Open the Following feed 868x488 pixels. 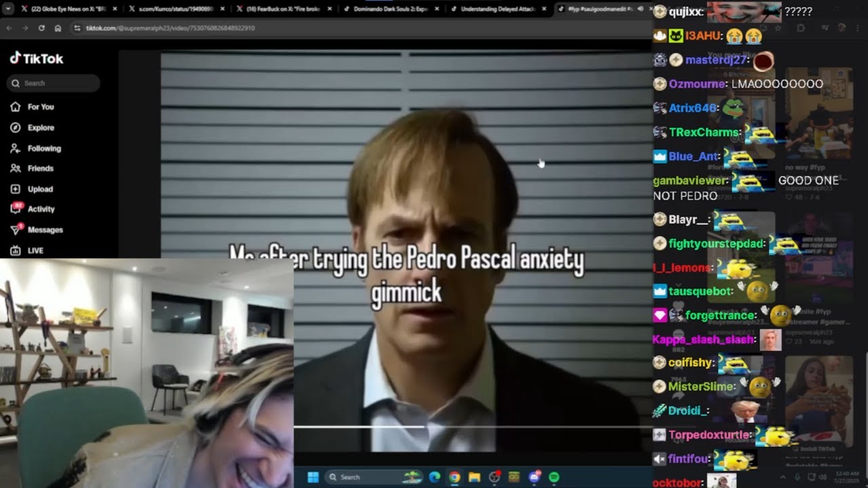click(x=35, y=148)
